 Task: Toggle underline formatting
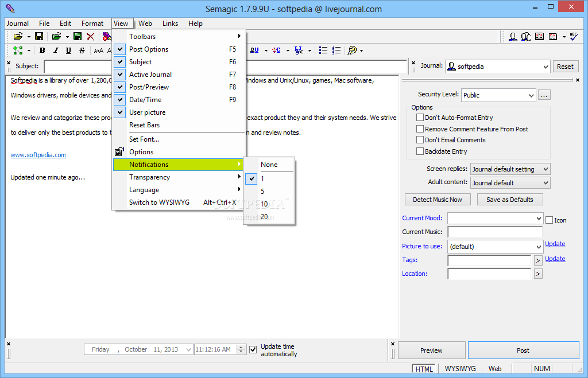click(68, 50)
